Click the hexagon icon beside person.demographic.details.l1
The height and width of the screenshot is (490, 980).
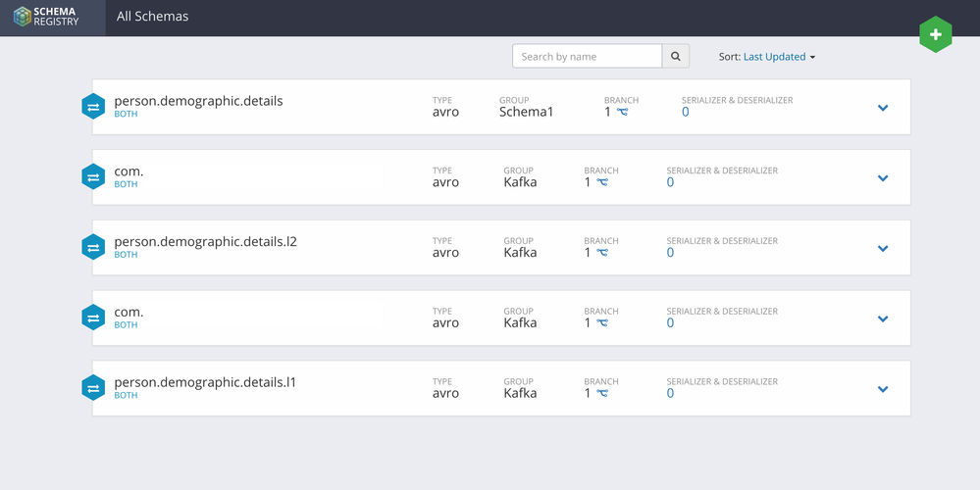(93, 389)
